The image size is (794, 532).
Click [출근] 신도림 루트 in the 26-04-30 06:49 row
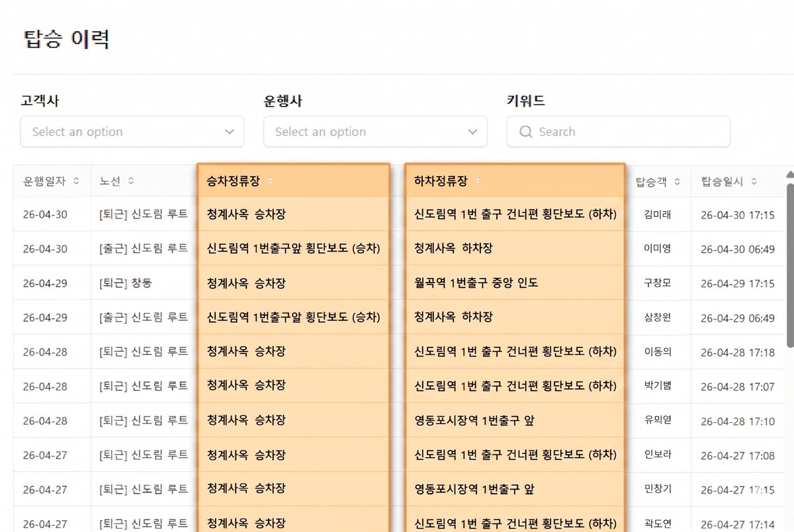144,249
